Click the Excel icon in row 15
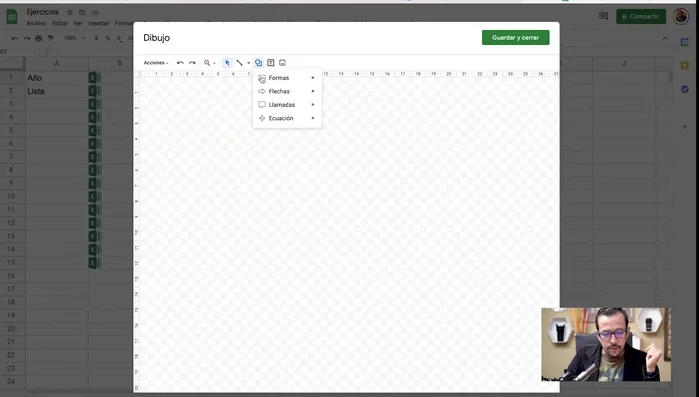 tap(94, 262)
